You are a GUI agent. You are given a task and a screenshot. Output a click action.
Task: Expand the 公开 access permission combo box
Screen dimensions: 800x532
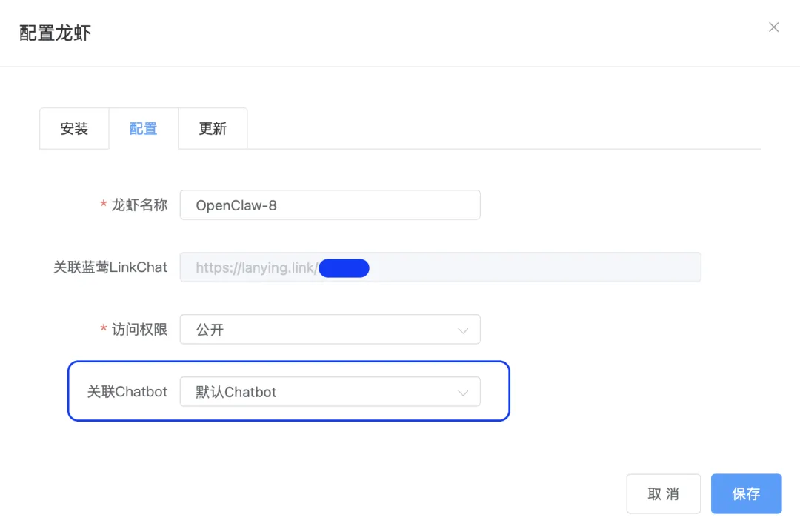click(x=330, y=329)
